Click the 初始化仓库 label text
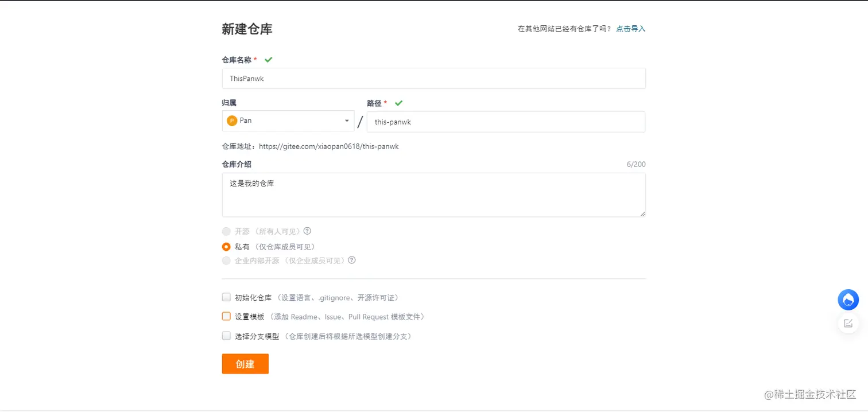This screenshot has height=412, width=868. (253, 298)
